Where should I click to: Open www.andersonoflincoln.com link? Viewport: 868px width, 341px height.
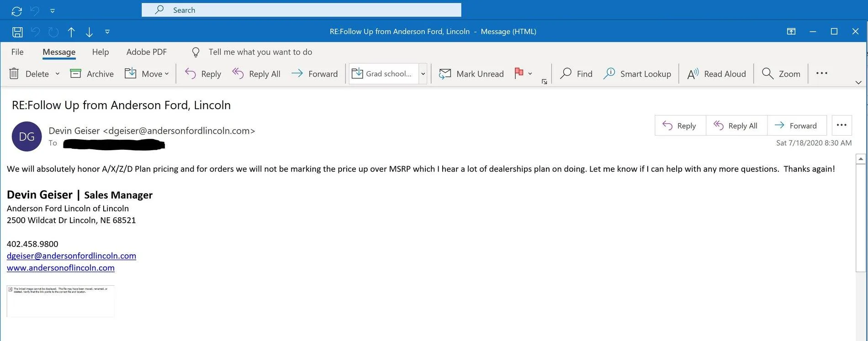click(x=61, y=268)
